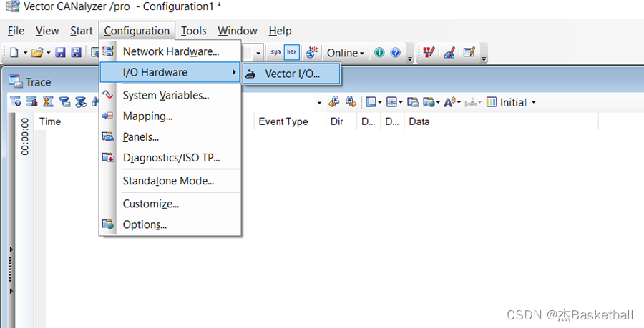This screenshot has height=328, width=644.
Task: Click the Save As disk icon
Action: click(x=76, y=52)
